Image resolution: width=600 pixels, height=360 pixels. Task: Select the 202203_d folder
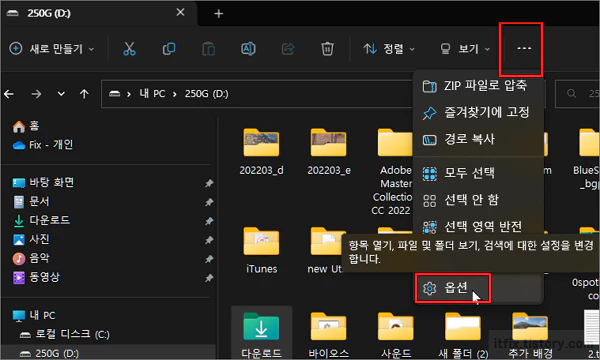(261, 152)
